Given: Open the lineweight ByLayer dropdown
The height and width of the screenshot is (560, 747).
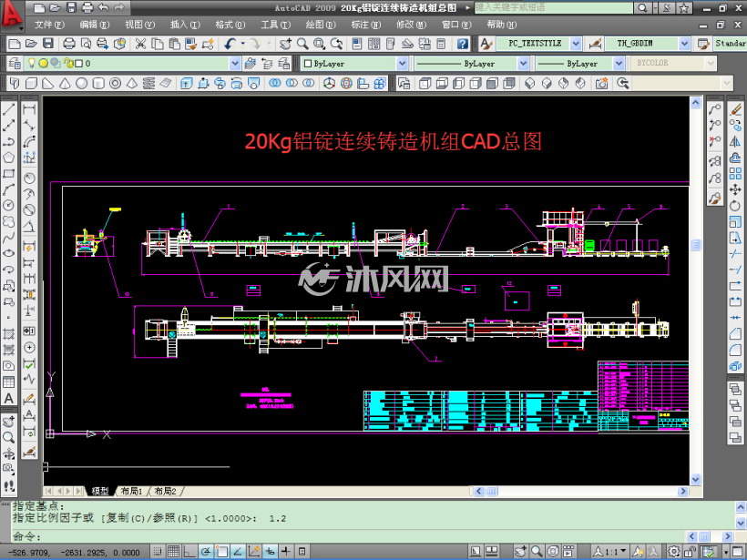Looking at the screenshot, I should pos(619,64).
